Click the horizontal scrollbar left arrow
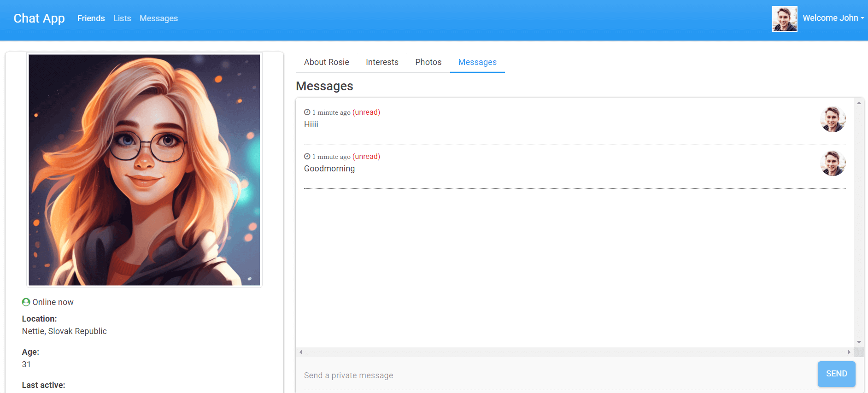Image resolution: width=868 pixels, height=393 pixels. tap(300, 352)
